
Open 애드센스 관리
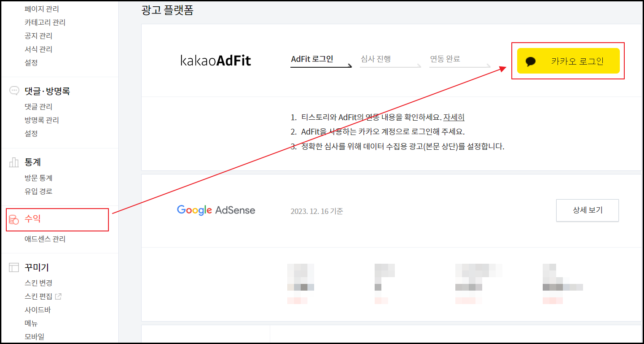pos(45,239)
